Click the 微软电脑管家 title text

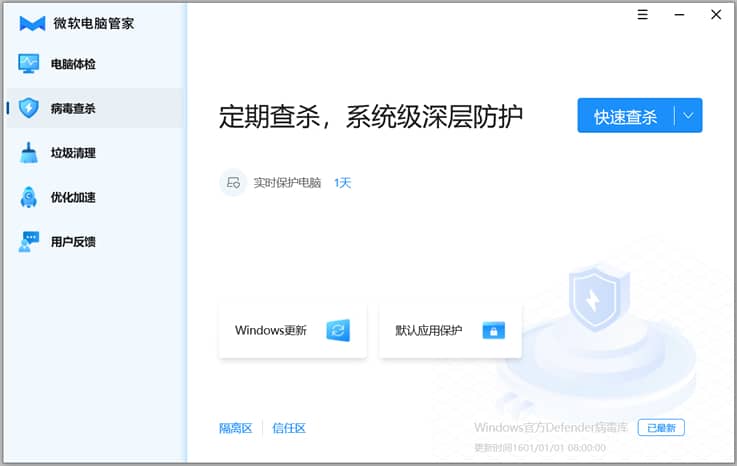point(94,23)
